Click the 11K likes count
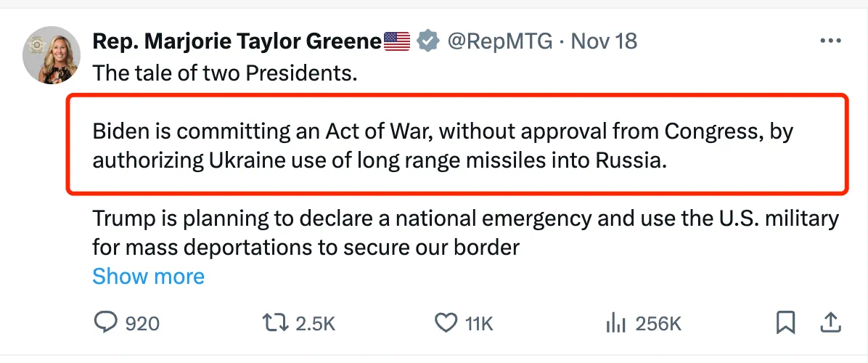This screenshot has width=868, height=363. 479,324
